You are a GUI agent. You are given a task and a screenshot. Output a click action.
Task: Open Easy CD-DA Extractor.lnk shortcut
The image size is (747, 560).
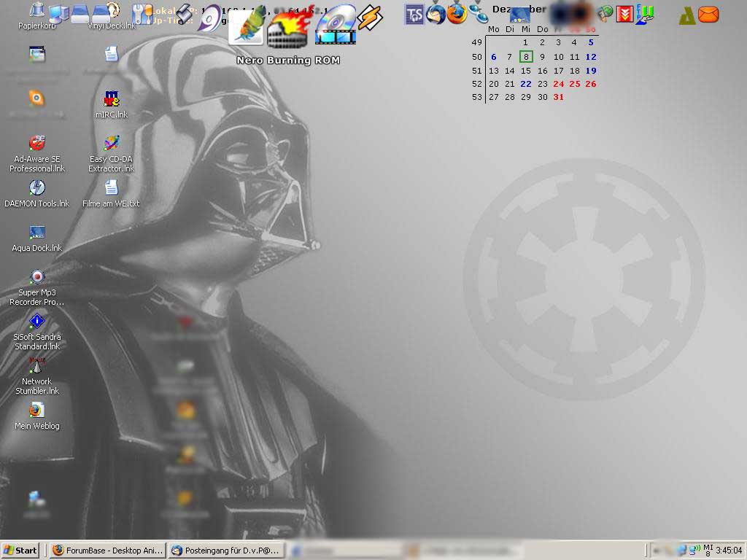point(111,153)
